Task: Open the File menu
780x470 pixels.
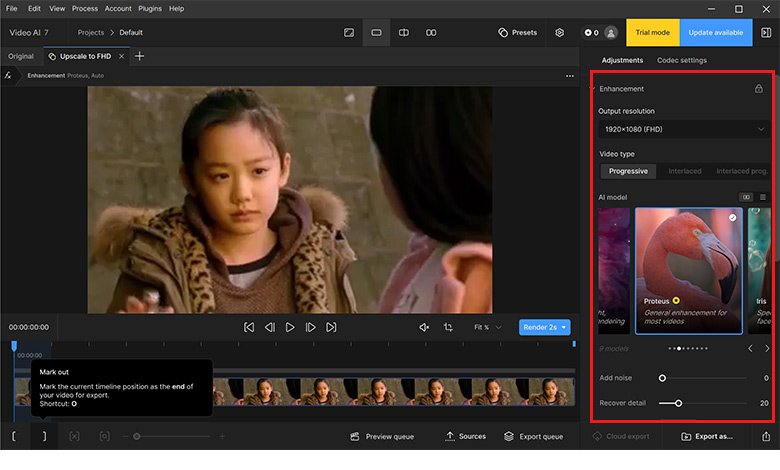Action: click(x=11, y=8)
